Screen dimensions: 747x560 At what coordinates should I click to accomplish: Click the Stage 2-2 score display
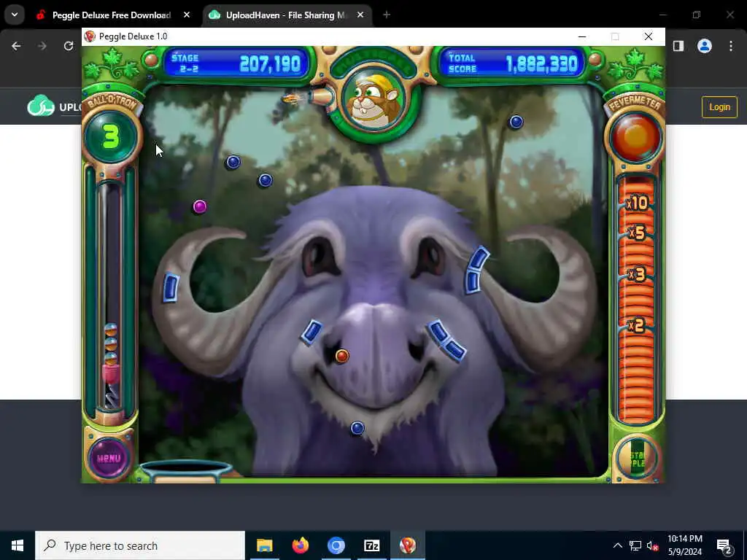[x=237, y=63]
